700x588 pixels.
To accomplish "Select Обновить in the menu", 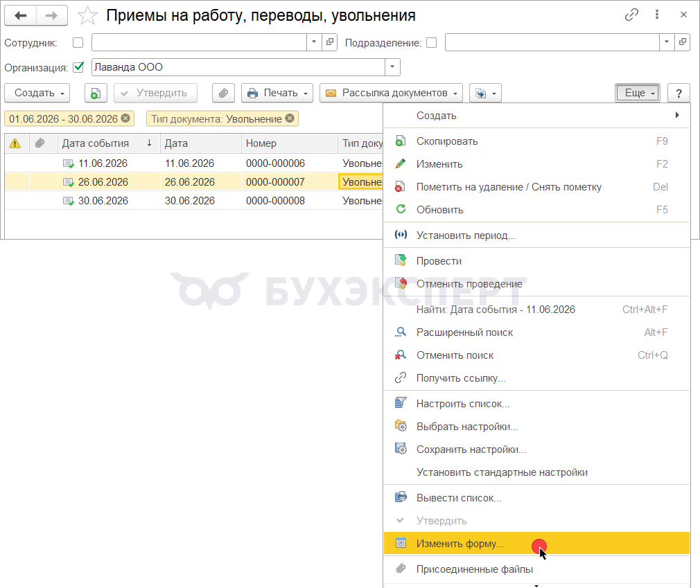I will (536, 210).
